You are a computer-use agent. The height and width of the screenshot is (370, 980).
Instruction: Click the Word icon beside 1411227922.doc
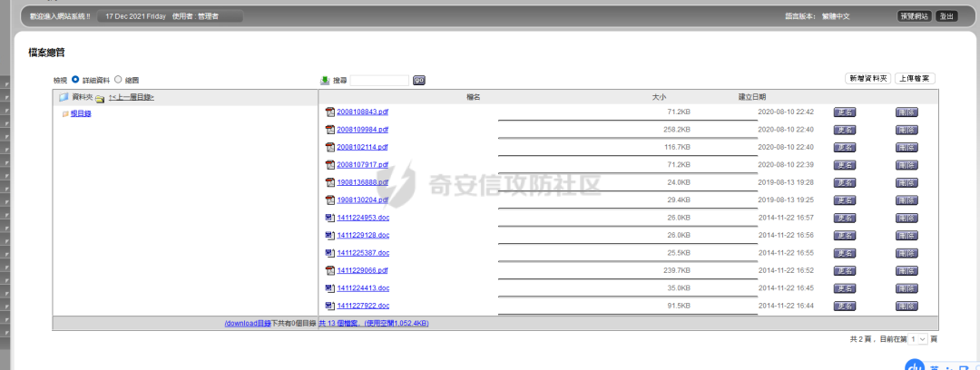coord(330,306)
